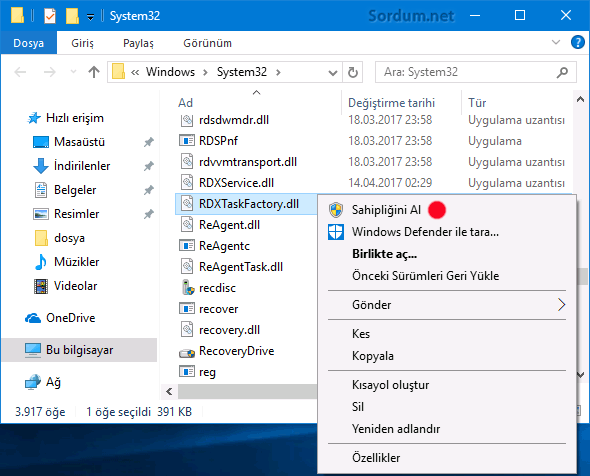The image size is (590, 476).
Task: Click the horizontal scrollbar left arrow
Action: 169,392
